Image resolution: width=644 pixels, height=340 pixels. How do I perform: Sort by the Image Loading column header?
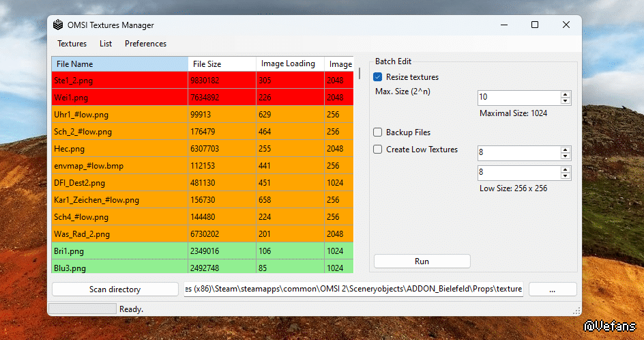point(289,64)
